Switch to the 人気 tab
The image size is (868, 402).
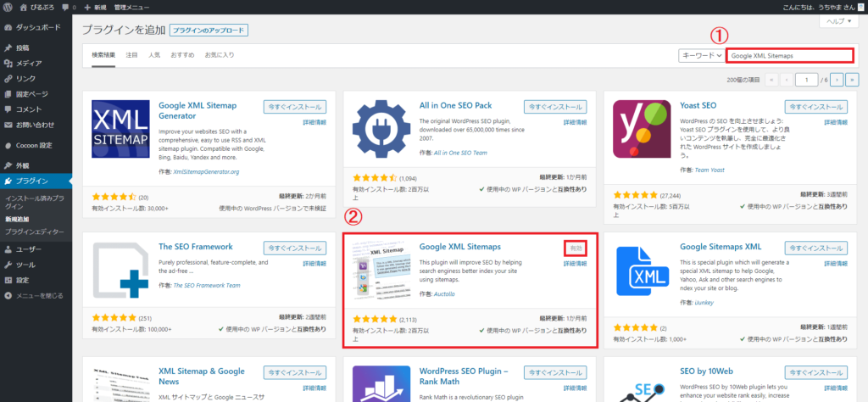click(154, 55)
